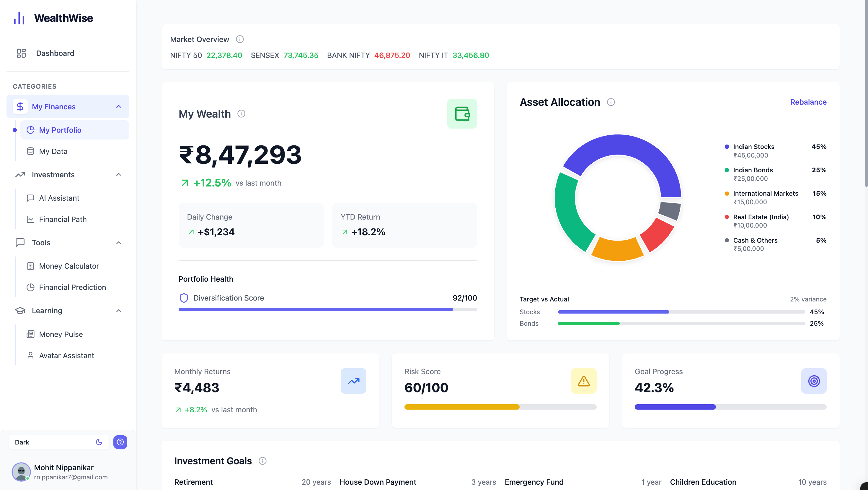The height and width of the screenshot is (490, 868).
Task: Click the info icon next to Investment Goals
Action: [262, 461]
